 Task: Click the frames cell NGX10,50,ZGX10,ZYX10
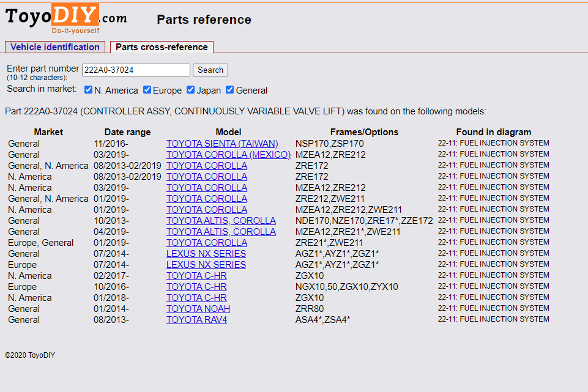pyautogui.click(x=347, y=287)
